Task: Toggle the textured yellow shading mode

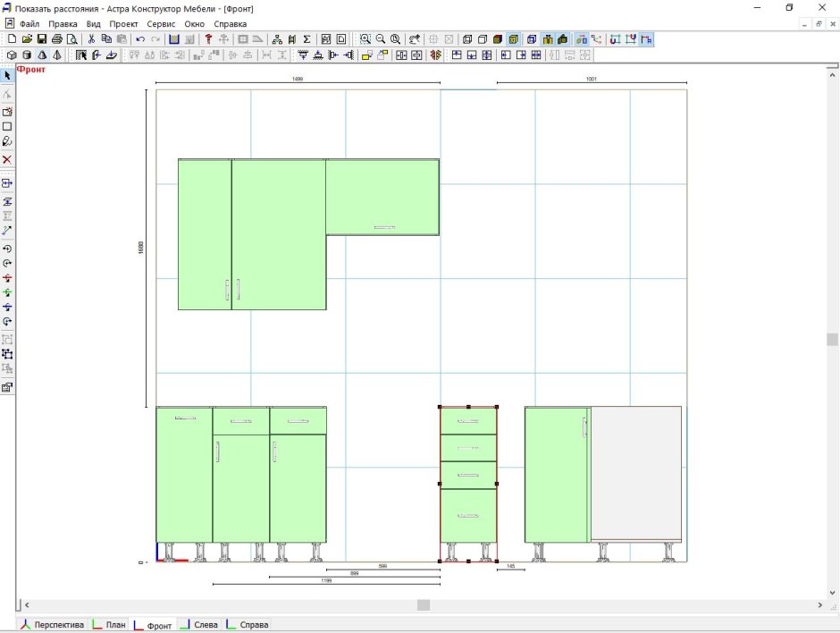Action: click(514, 39)
